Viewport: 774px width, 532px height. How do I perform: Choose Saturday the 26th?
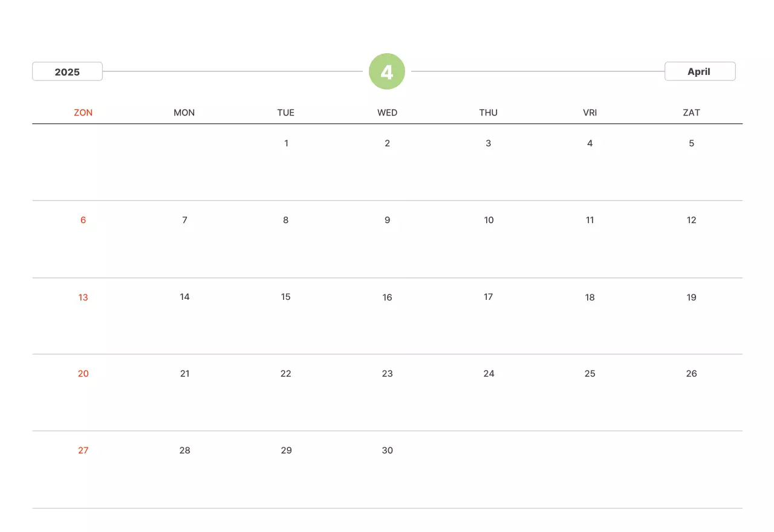[691, 374]
